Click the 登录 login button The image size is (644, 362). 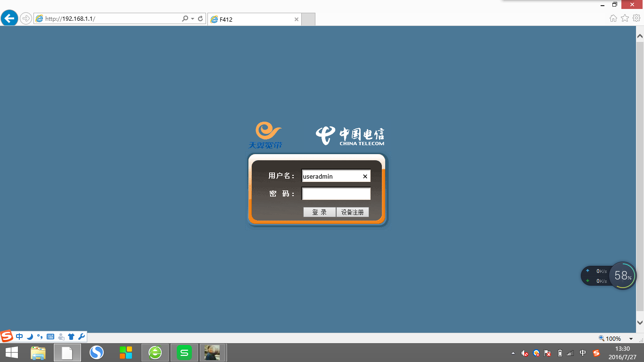[319, 212]
